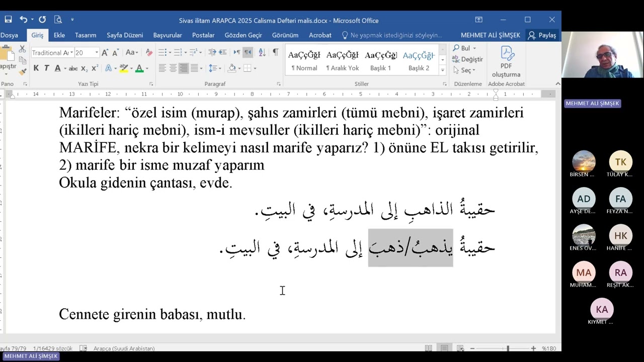Decrease paragraph indent
The height and width of the screenshot is (362, 644).
click(x=212, y=52)
